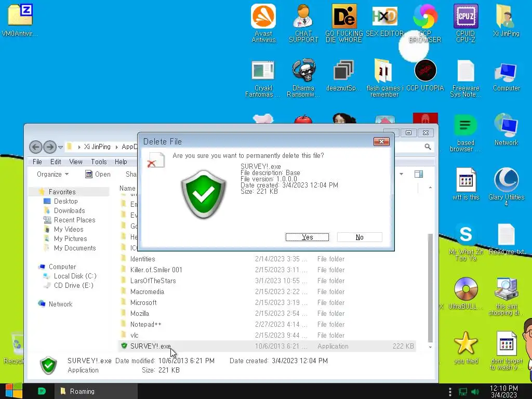Launch the CCP BROWSER desktop icon
Image resolution: width=532 pixels, height=399 pixels.
pyautogui.click(x=425, y=23)
